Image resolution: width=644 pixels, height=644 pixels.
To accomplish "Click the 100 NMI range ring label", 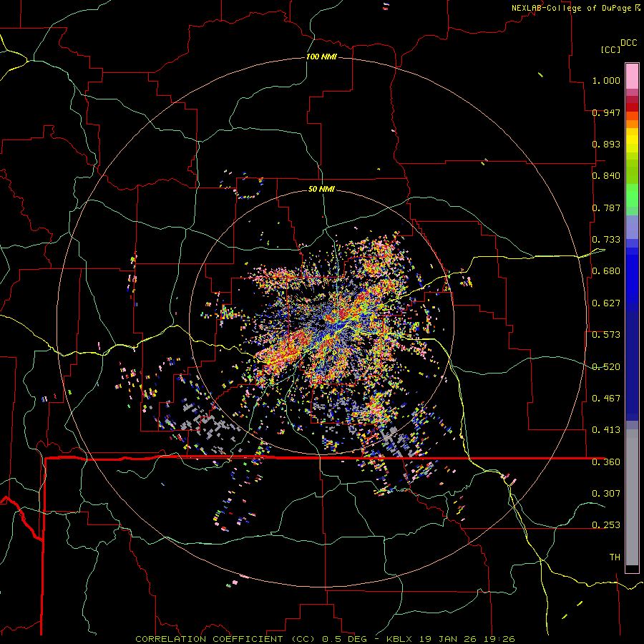I will tap(321, 57).
